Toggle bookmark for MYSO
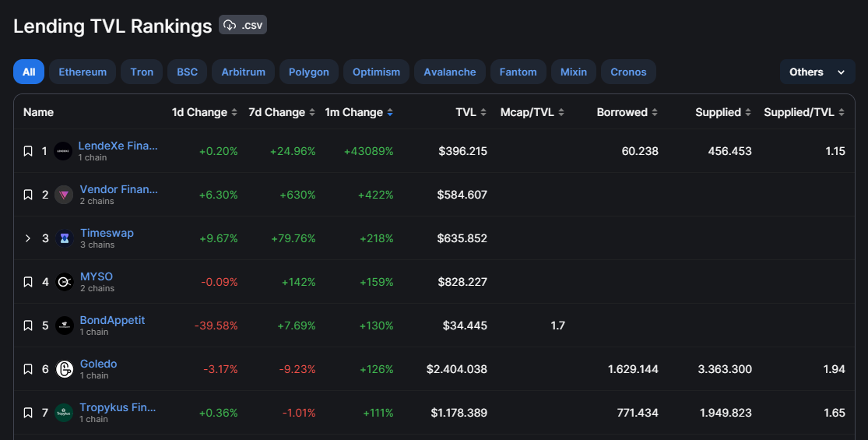 [x=28, y=282]
